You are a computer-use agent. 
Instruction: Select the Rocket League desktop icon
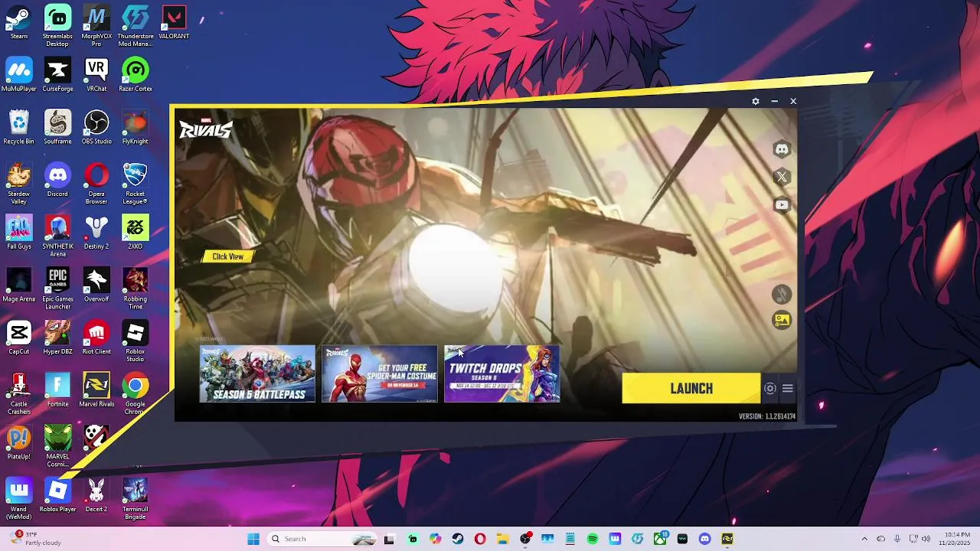(136, 184)
